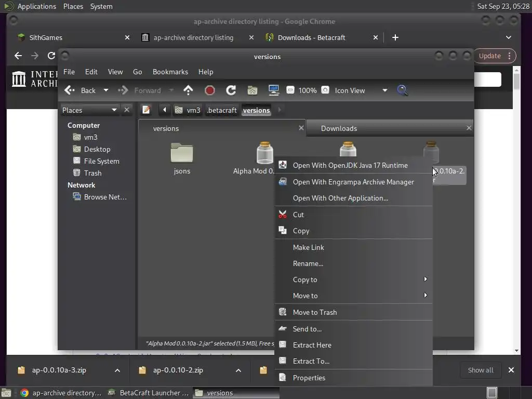Expand ap-0.0.10a-3.zip download options chevron

(x=117, y=370)
